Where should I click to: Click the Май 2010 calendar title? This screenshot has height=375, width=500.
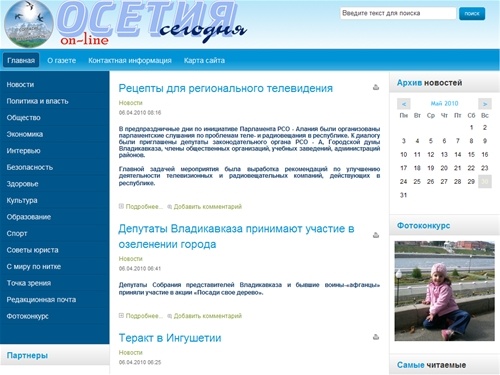(x=444, y=103)
